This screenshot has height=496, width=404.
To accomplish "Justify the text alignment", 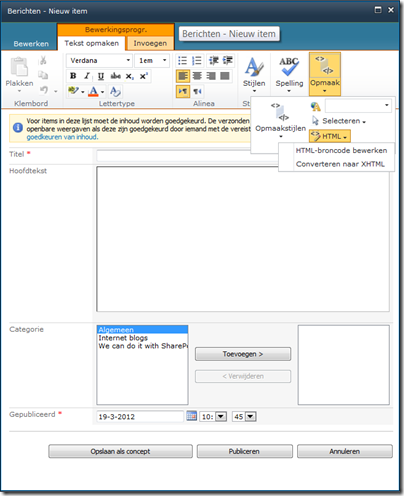I will pyautogui.click(x=225, y=76).
